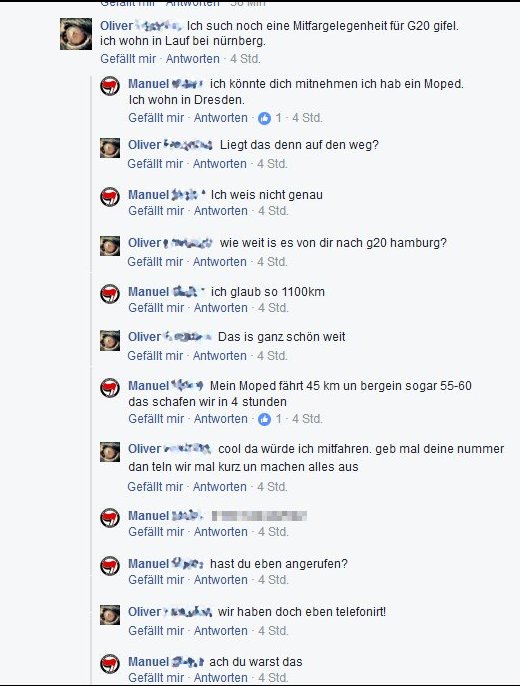Screen dimensions: 520x686
Task: Click Manuel's avatar beside 'ich glaub so 1100km'
Action: coord(110,294)
